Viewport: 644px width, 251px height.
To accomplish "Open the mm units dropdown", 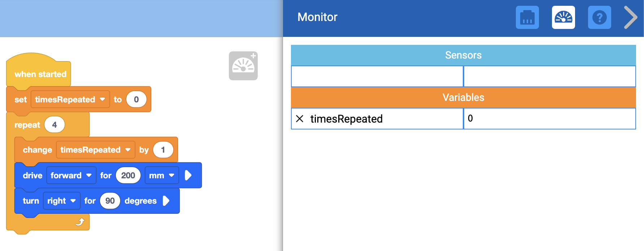I will [x=162, y=175].
